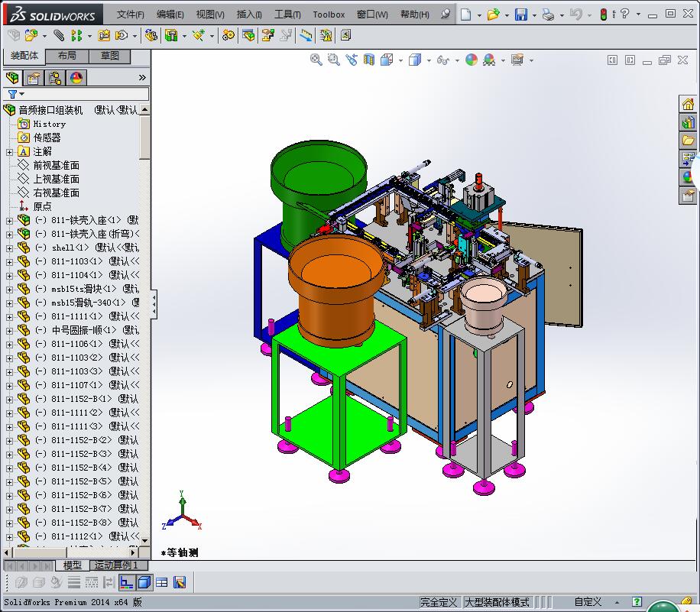Open the SolidWorks Resources home icon
Image resolution: width=700 pixels, height=612 pixels.
coord(688,105)
